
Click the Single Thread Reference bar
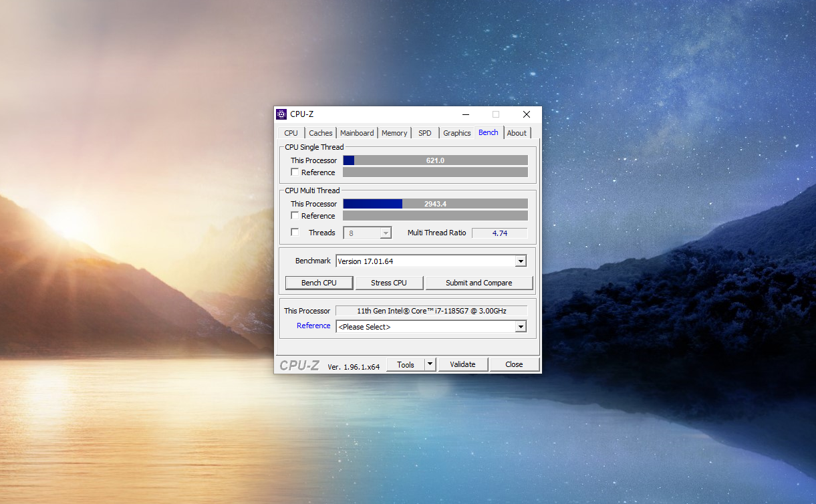point(435,172)
